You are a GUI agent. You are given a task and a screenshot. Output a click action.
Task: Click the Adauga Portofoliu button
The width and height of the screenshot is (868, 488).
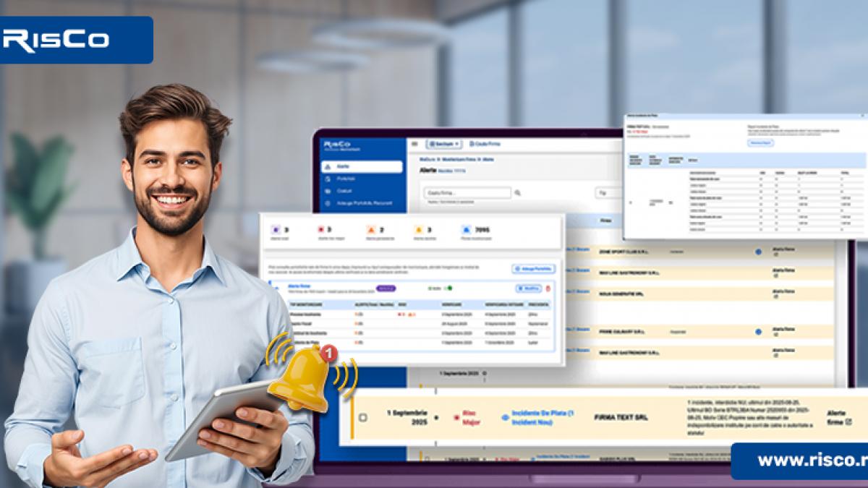pyautogui.click(x=533, y=269)
